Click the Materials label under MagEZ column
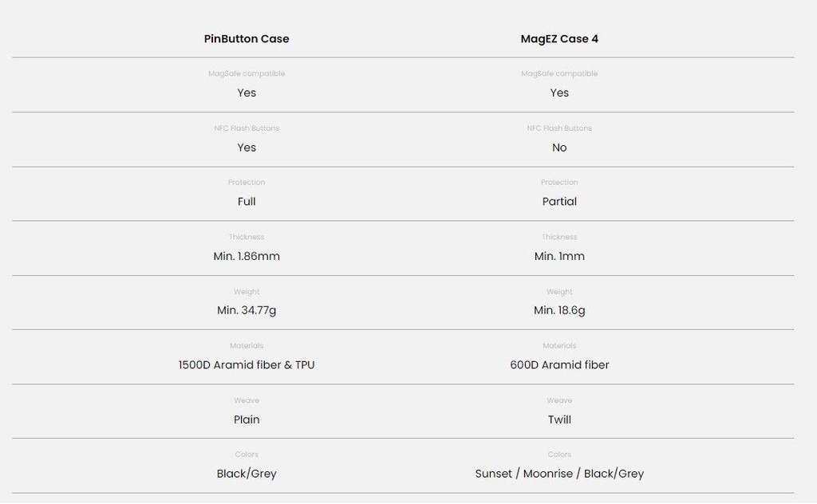817x504 pixels. coord(559,346)
